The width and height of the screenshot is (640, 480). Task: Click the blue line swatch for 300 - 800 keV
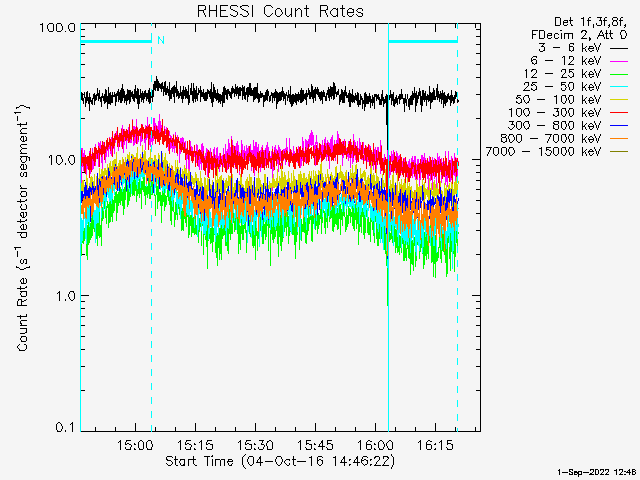[x=619, y=126]
